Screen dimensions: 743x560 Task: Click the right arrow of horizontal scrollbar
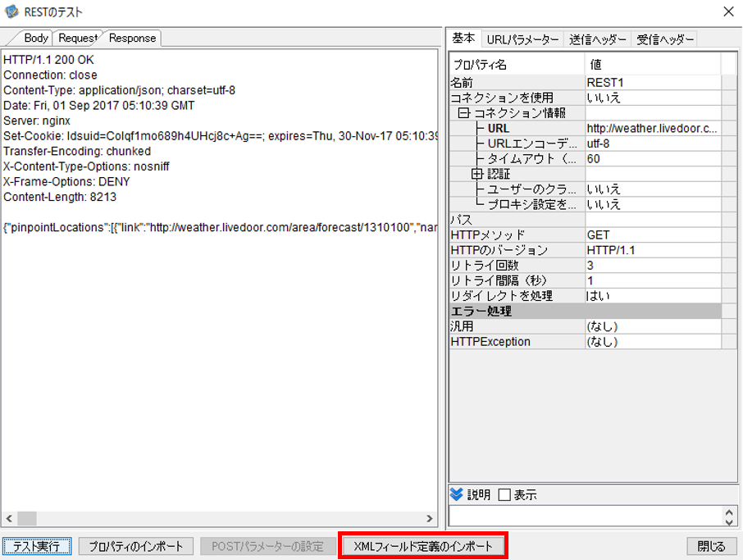(x=429, y=518)
